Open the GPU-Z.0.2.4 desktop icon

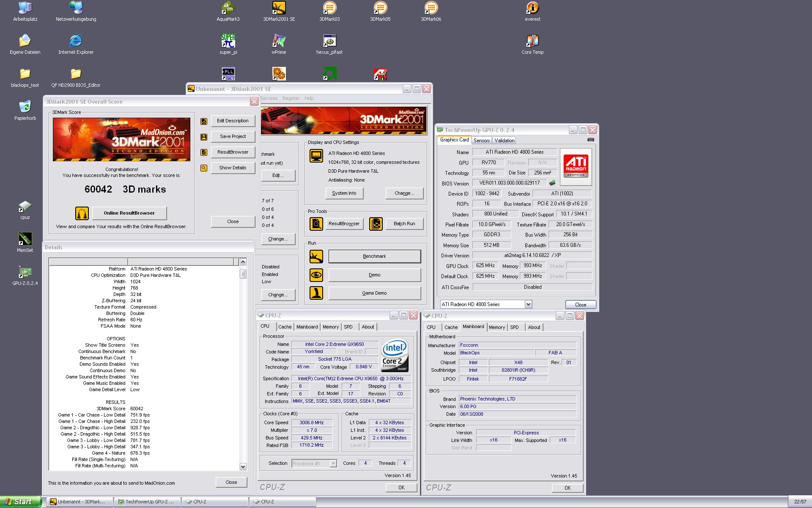coord(25,276)
